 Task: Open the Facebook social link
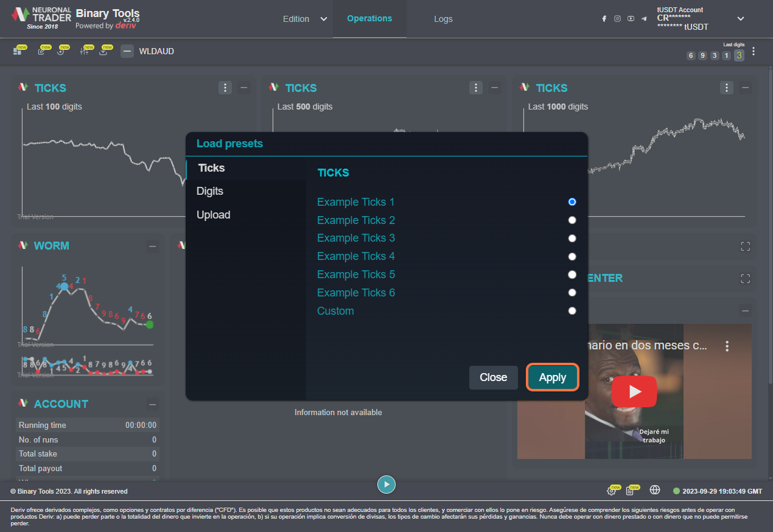pos(604,19)
